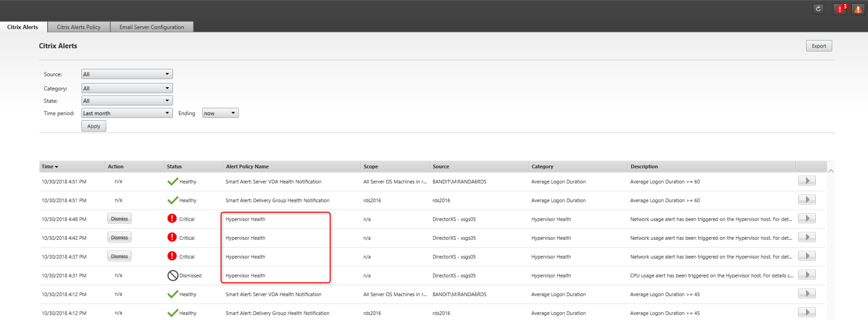This screenshot has height=320, width=868.
Task: Click critical status icon for 4:42 PM alert
Action: pyautogui.click(x=172, y=237)
